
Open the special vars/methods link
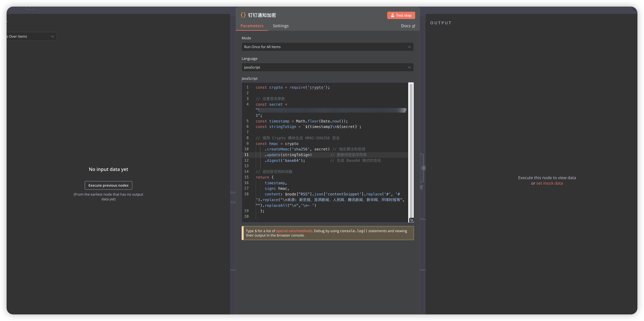[294, 231]
